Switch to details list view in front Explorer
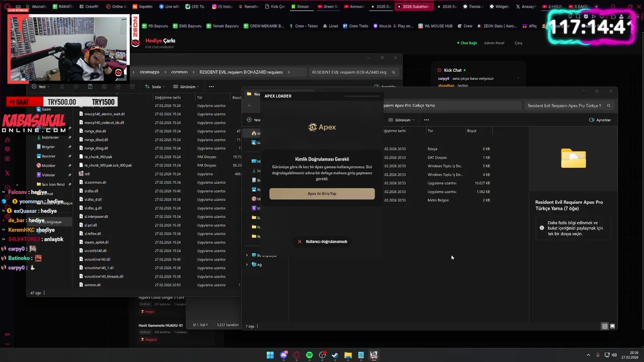The image size is (644, 362). pos(605,326)
